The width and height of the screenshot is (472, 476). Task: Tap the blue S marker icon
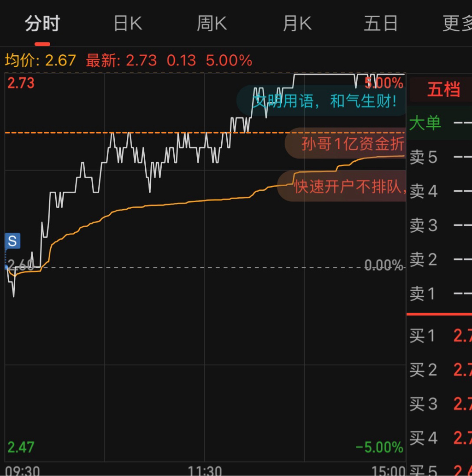(13, 241)
